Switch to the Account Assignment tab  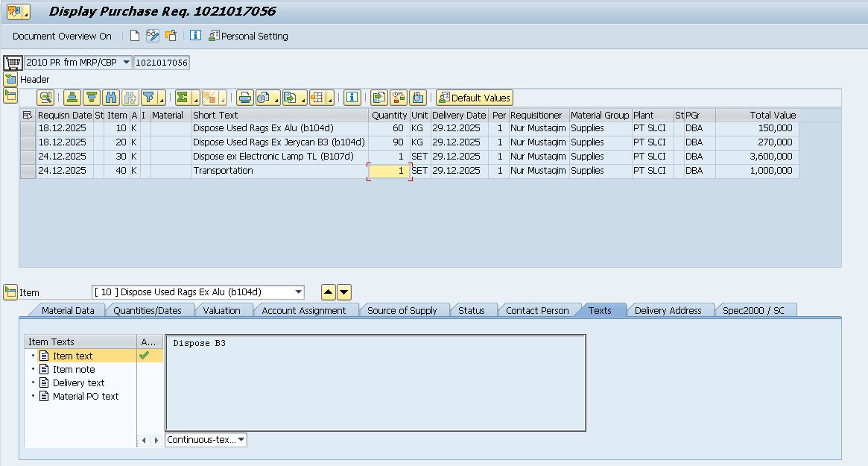[303, 310]
